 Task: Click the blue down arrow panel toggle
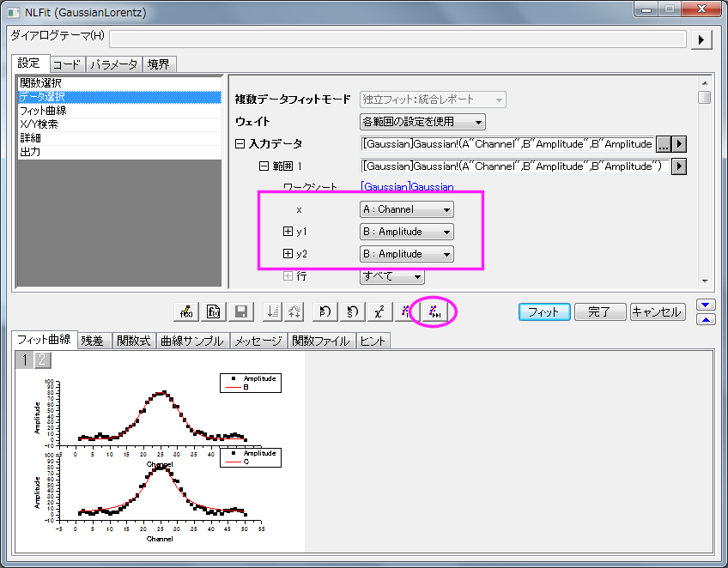[x=706, y=305]
